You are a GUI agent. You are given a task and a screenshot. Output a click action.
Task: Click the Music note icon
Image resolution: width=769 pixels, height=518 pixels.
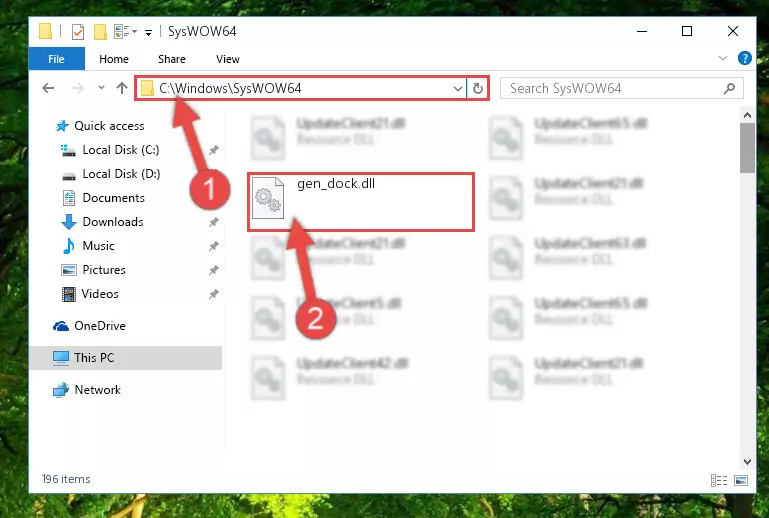[x=69, y=246]
